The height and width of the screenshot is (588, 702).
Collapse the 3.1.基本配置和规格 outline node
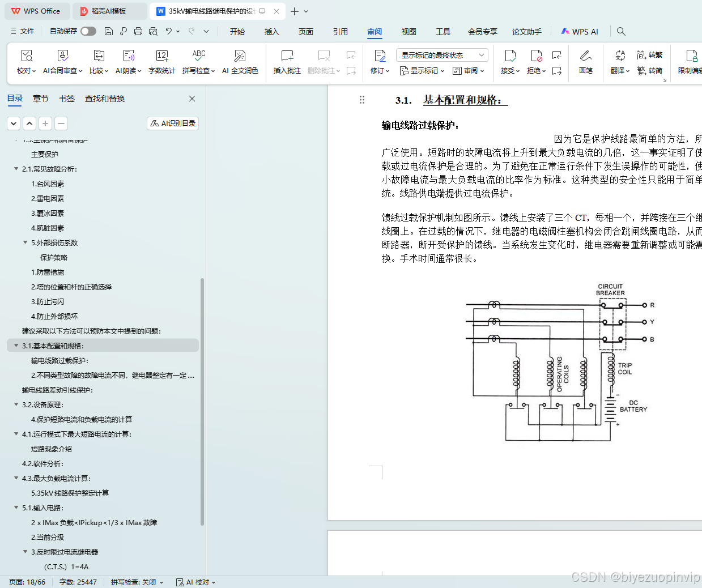click(x=16, y=346)
